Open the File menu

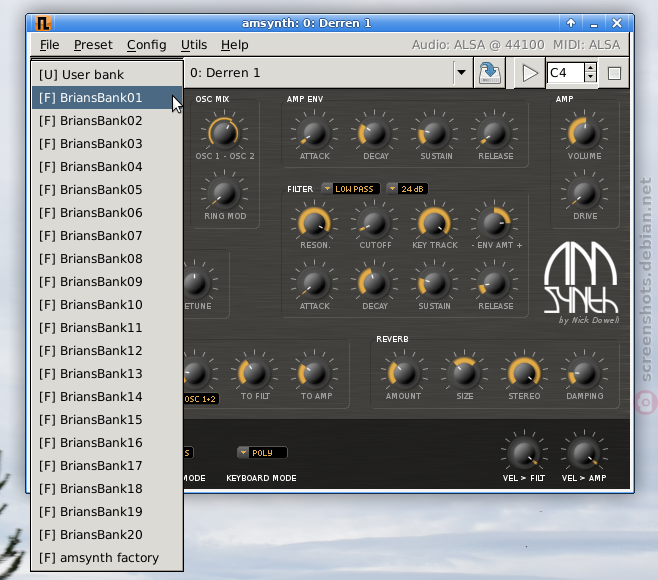(50, 44)
